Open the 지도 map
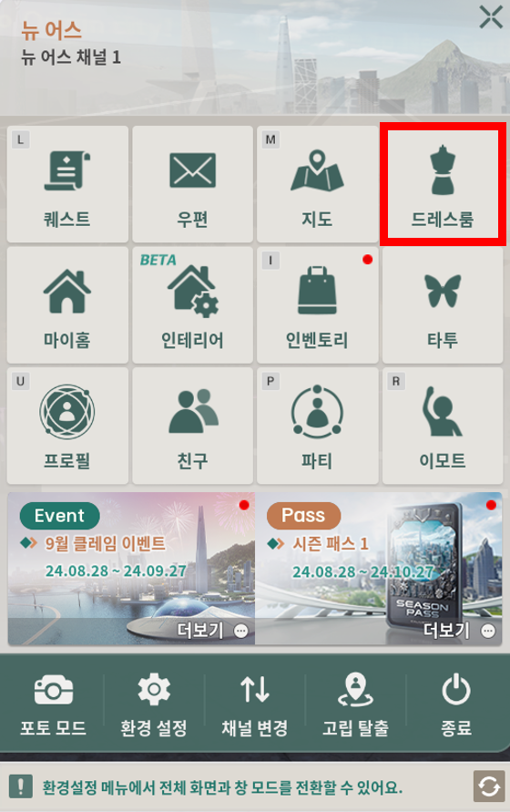Screen dimensions: 510x812 point(318,184)
